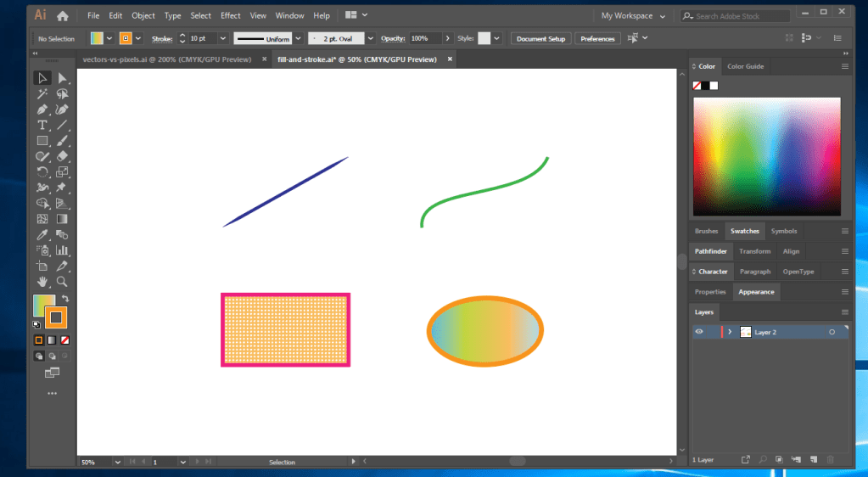Viewport: 868px width, 477px height.
Task: Click Layer 2 target circle
Action: [832, 332]
